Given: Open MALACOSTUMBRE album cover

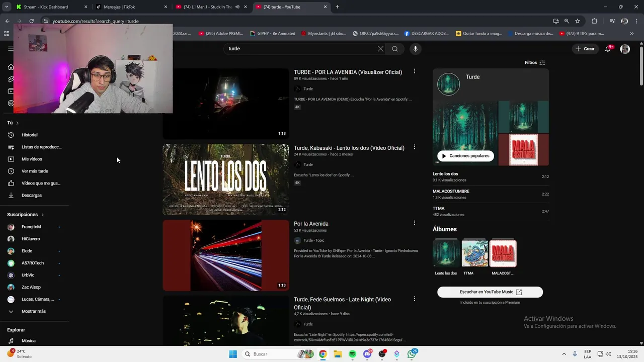Looking at the screenshot, I should pos(503,253).
